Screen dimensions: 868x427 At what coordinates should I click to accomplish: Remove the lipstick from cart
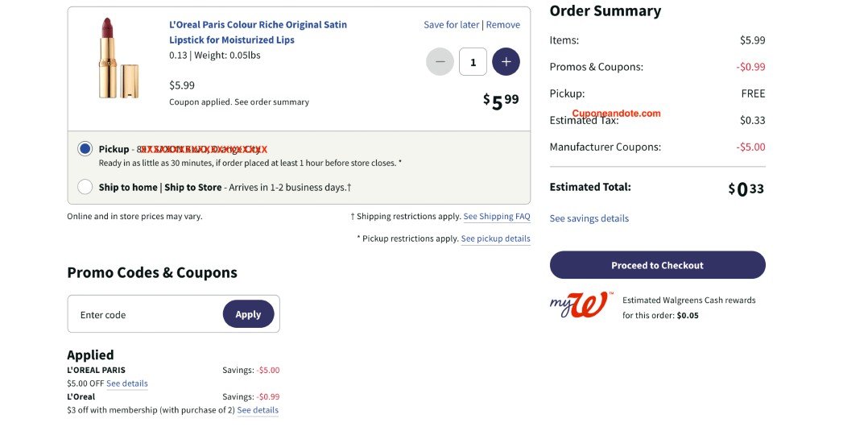[503, 25]
